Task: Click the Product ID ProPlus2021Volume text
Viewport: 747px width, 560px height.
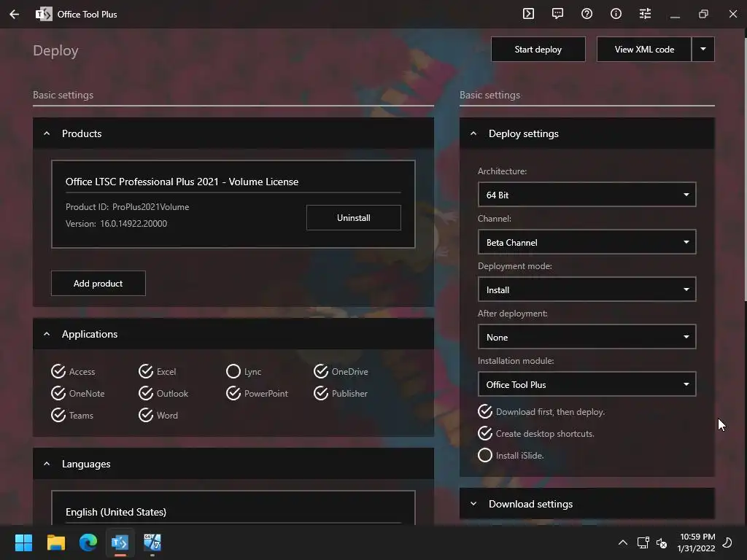Action: tap(127, 206)
